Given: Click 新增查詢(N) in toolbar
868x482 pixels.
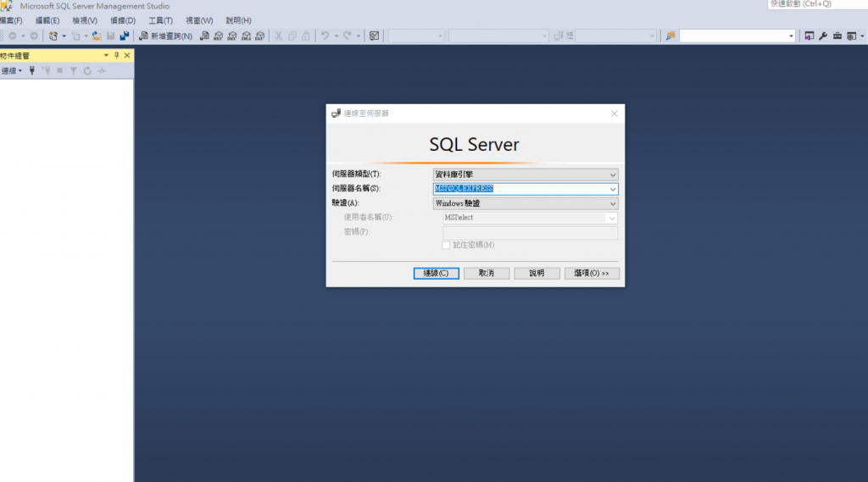Looking at the screenshot, I should tap(165, 36).
